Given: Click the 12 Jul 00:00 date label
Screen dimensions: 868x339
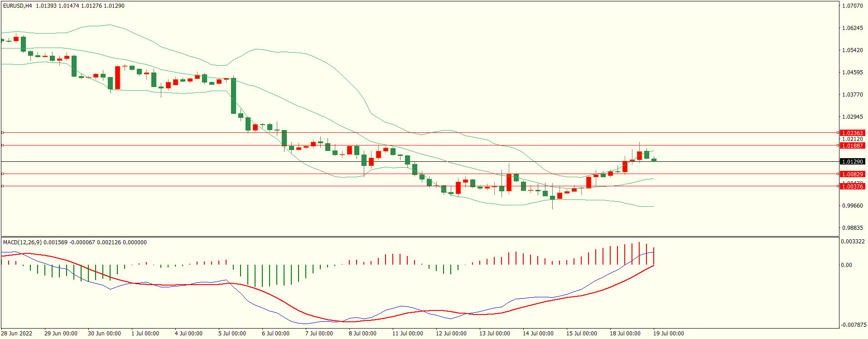Looking at the screenshot, I should click(x=451, y=334).
